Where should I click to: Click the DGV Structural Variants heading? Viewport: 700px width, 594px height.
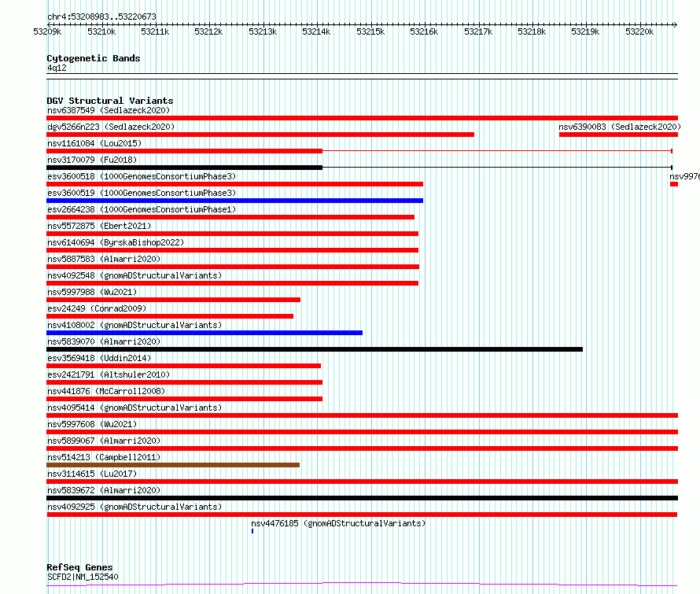point(110,101)
